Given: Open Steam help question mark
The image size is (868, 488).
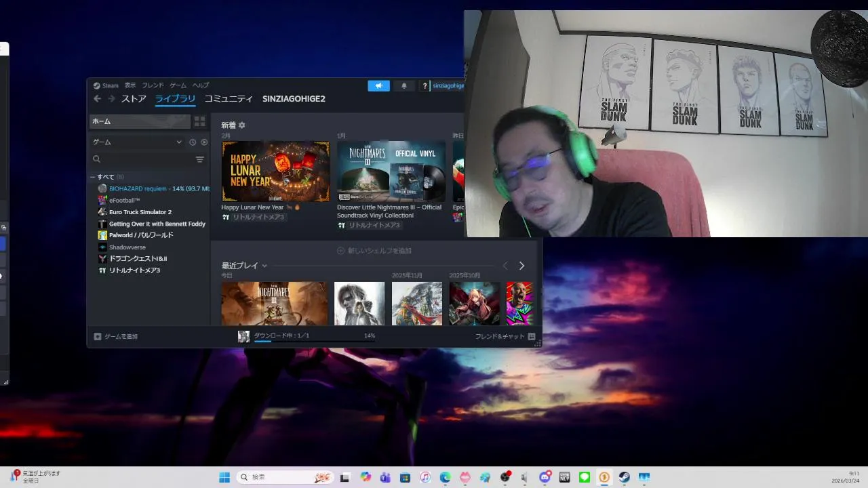Looking at the screenshot, I should [x=425, y=86].
